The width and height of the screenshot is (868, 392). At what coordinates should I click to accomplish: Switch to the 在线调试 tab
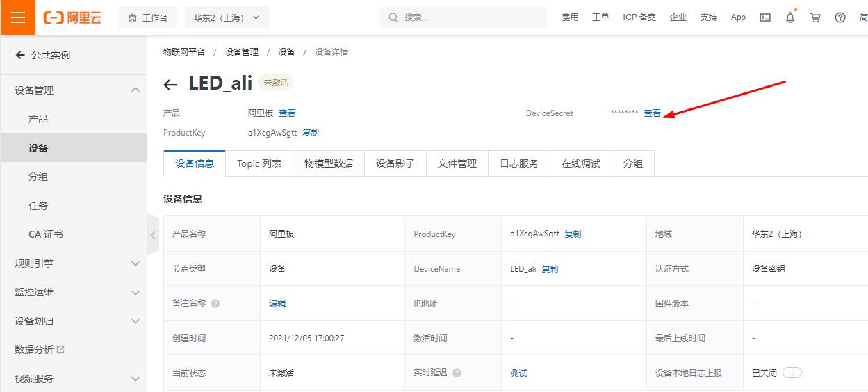pyautogui.click(x=581, y=163)
